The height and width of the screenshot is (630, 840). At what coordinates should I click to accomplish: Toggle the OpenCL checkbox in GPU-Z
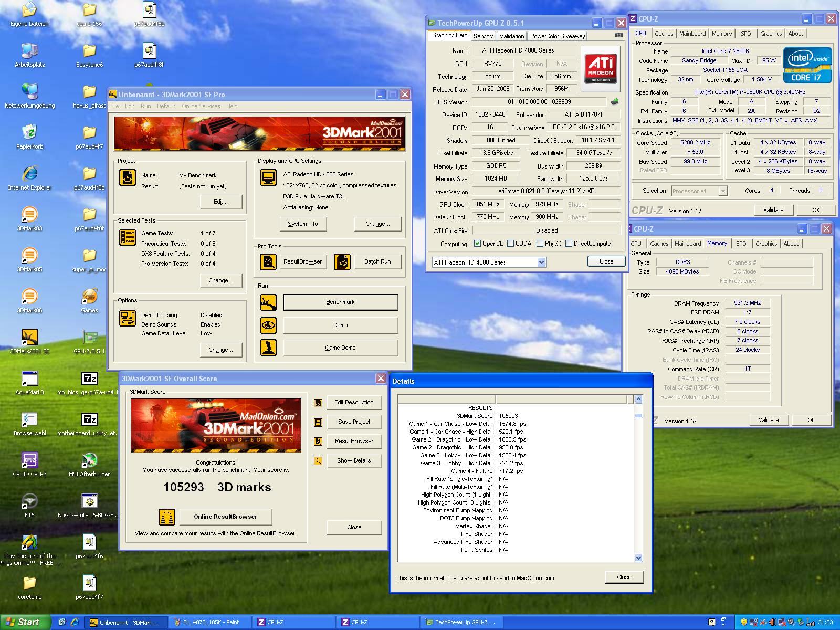[x=477, y=244]
